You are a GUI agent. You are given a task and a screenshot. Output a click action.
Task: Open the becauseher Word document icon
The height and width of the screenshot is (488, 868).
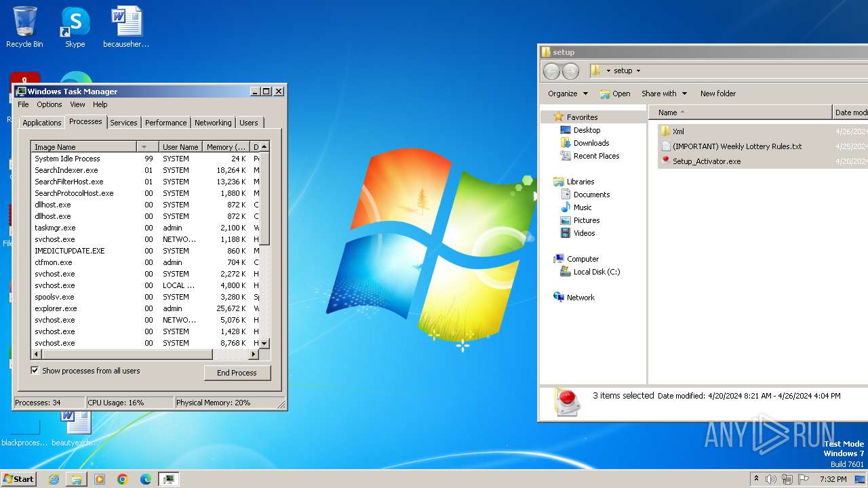pyautogui.click(x=126, y=27)
